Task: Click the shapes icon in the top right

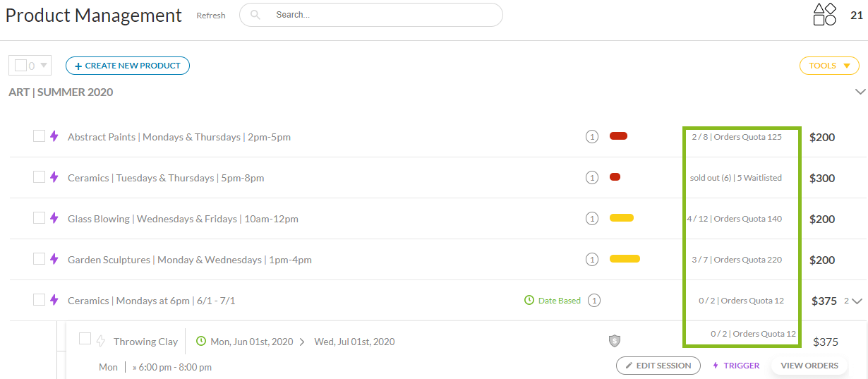Action: point(824,15)
